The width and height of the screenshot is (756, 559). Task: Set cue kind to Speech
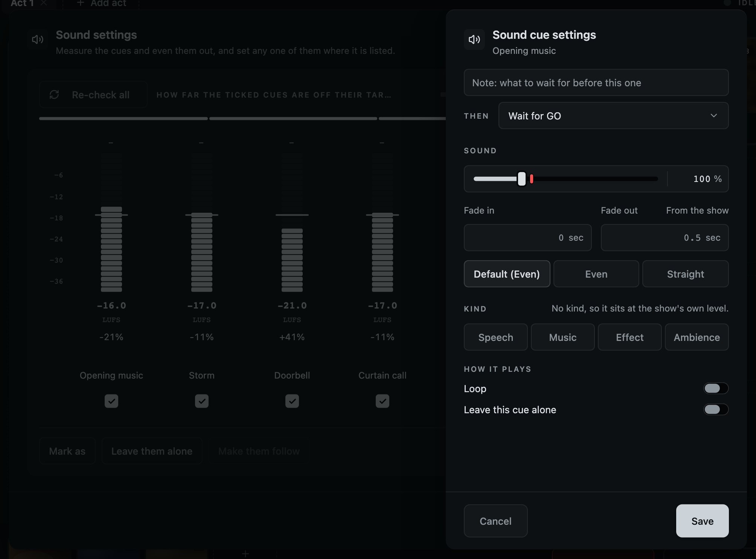[495, 337]
